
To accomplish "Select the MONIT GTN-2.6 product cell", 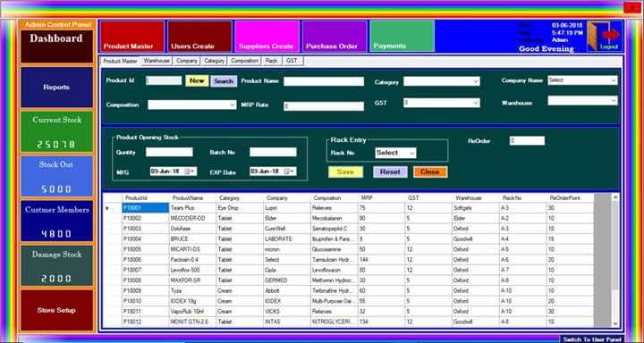I will 192,322.
